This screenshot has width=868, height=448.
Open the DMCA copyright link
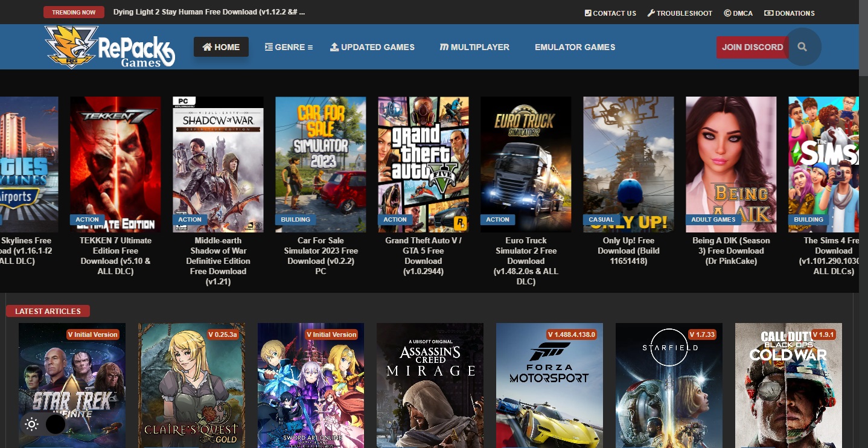[738, 13]
